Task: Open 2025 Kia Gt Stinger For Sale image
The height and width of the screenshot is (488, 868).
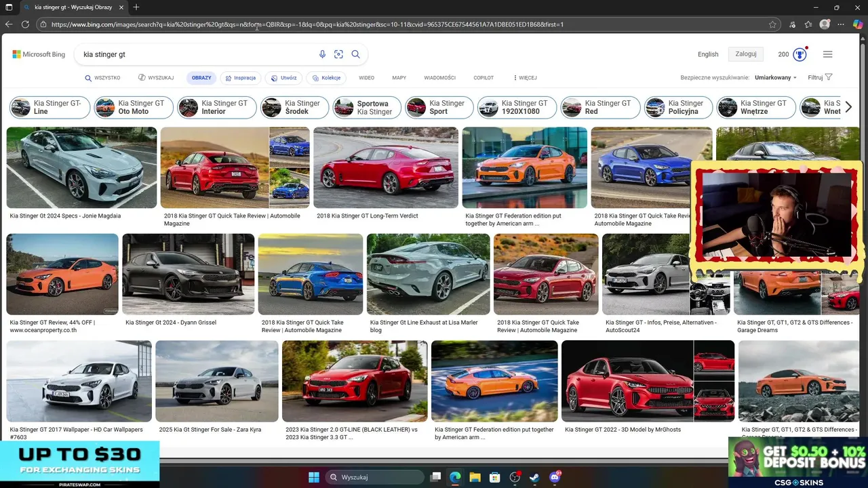Action: click(217, 381)
